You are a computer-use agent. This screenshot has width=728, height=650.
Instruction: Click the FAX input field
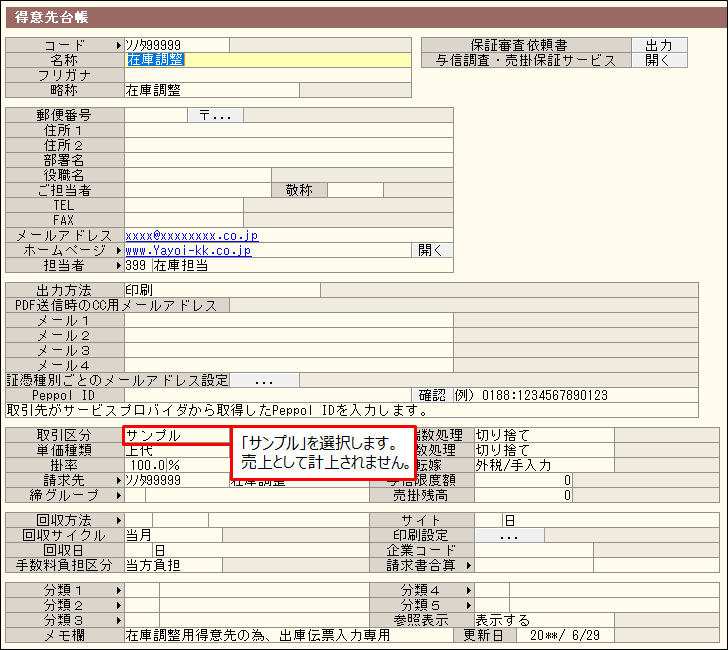[x=184, y=220]
